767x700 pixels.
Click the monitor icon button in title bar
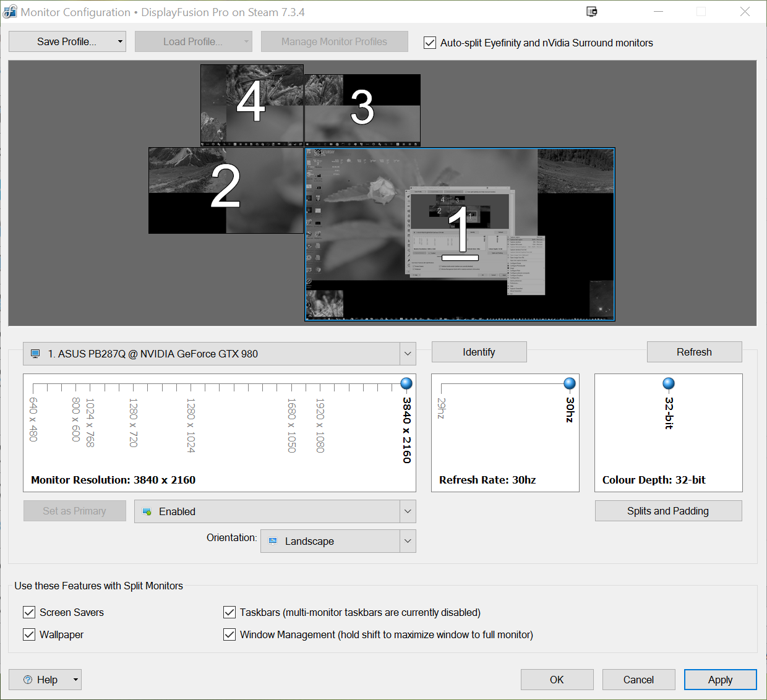[x=591, y=12]
